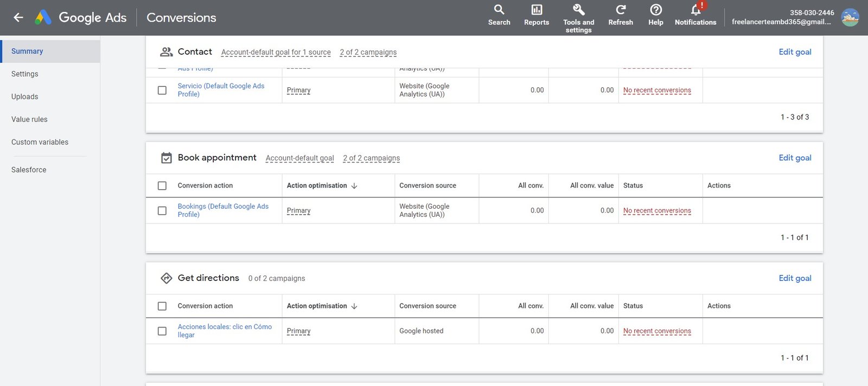The width and height of the screenshot is (868, 386).
Task: Click the Google Ads logo
Action: tap(43, 17)
